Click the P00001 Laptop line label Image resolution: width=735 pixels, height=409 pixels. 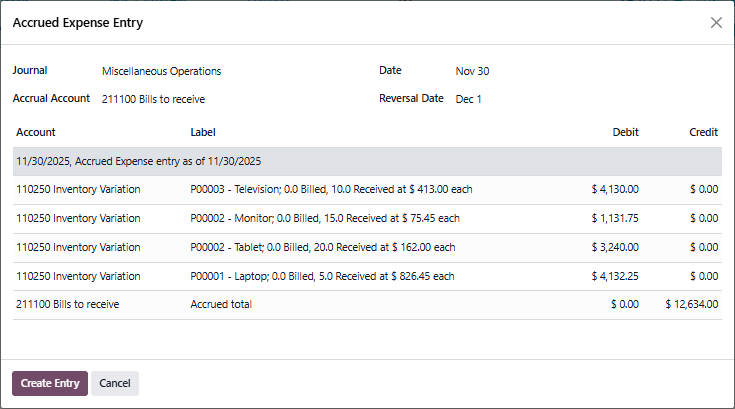pos(322,276)
